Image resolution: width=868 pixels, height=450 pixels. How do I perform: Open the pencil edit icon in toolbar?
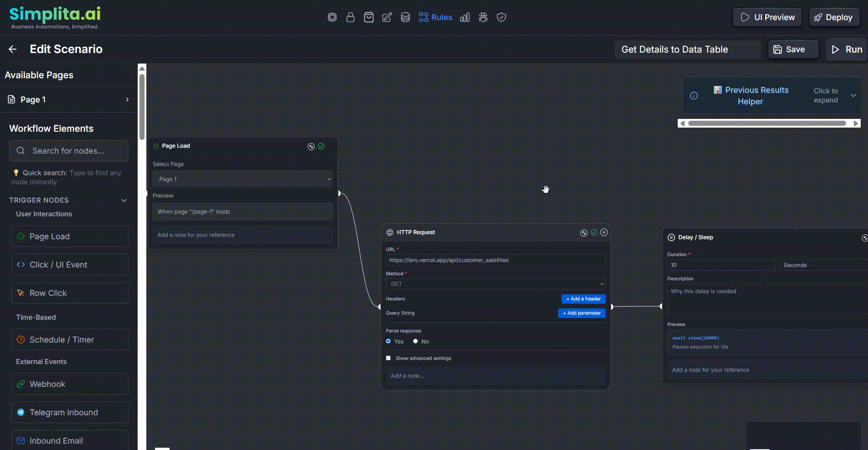pos(387,17)
